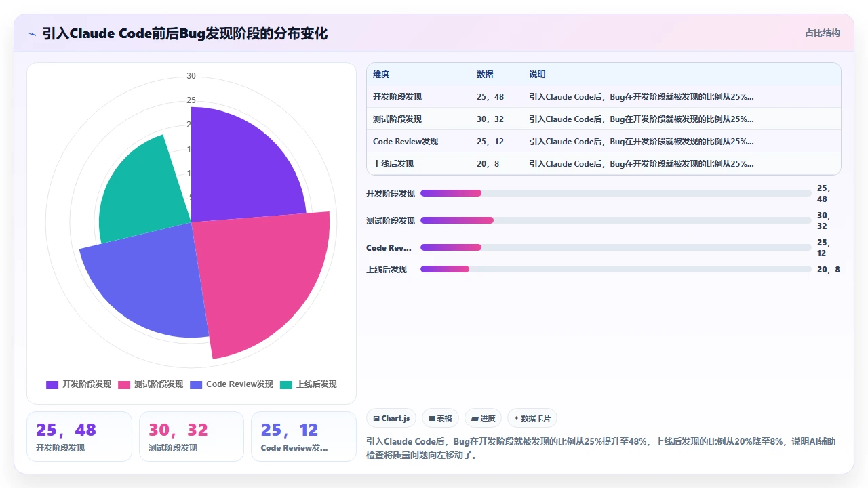Click table value 25，12
This screenshot has height=488, width=868.
pos(490,142)
